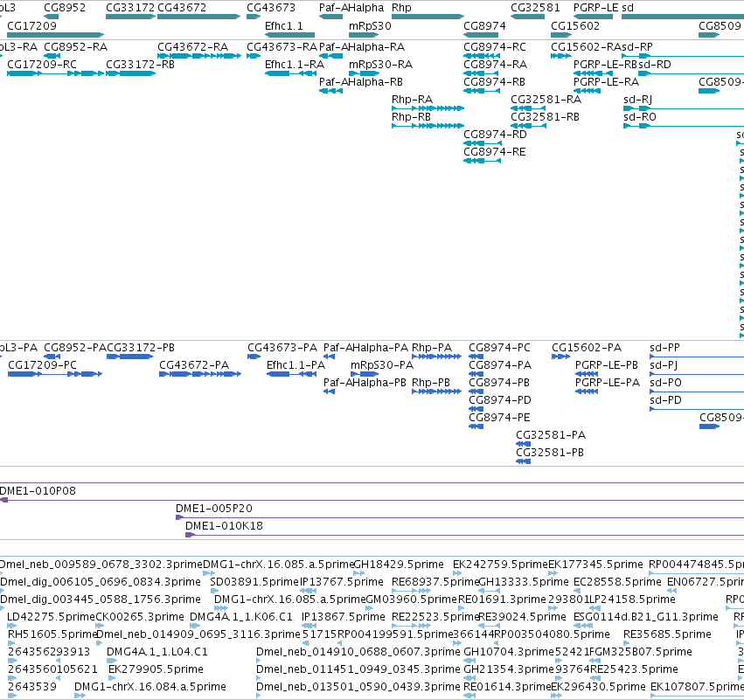Image resolution: width=744 pixels, height=700 pixels.
Task: Click the Rhp gene bar glyph
Action: 428,17
